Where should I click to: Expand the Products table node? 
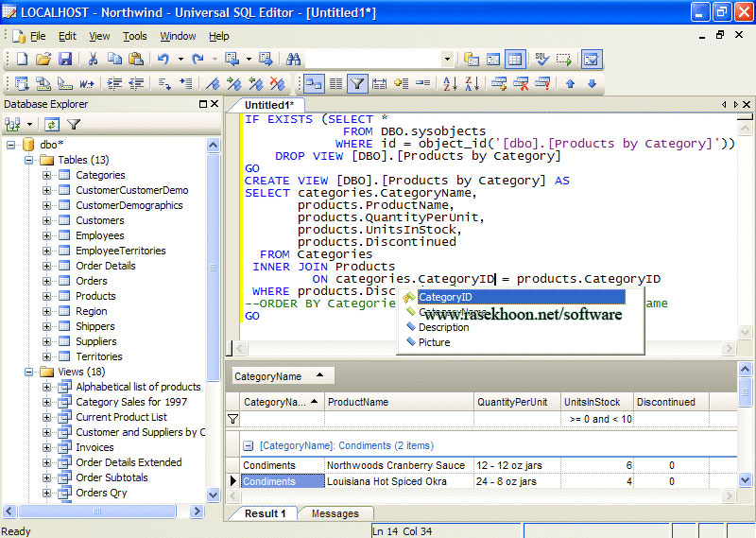pyautogui.click(x=46, y=296)
